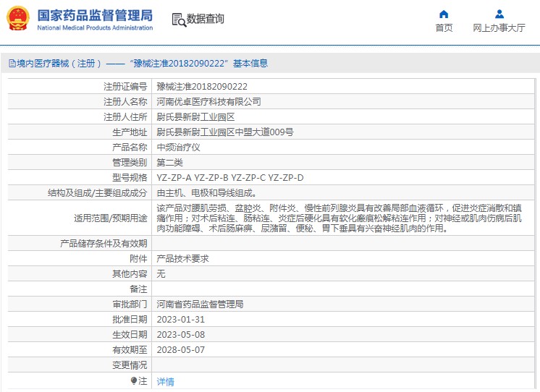
Task: Click 注册证编号 row label
Action: coord(125,86)
